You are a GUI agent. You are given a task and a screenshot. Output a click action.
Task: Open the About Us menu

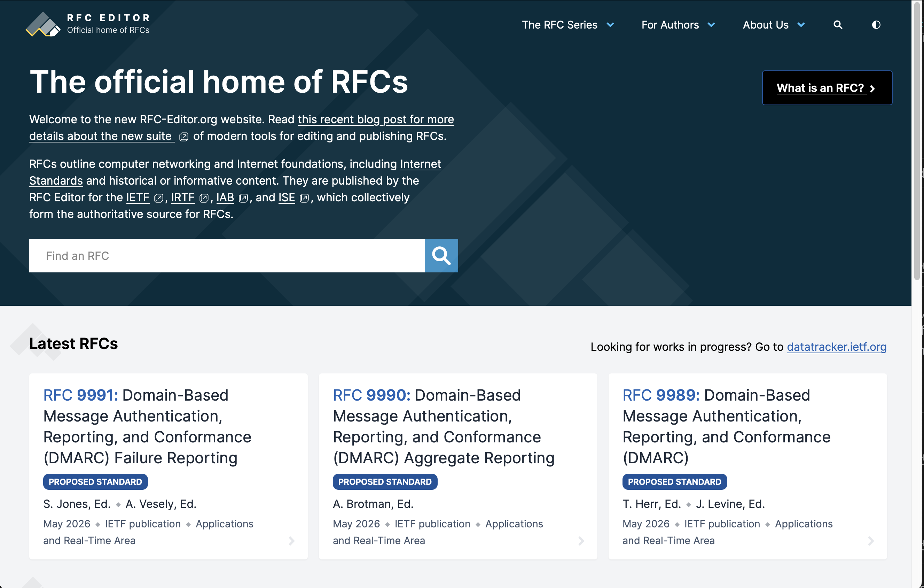click(x=766, y=25)
